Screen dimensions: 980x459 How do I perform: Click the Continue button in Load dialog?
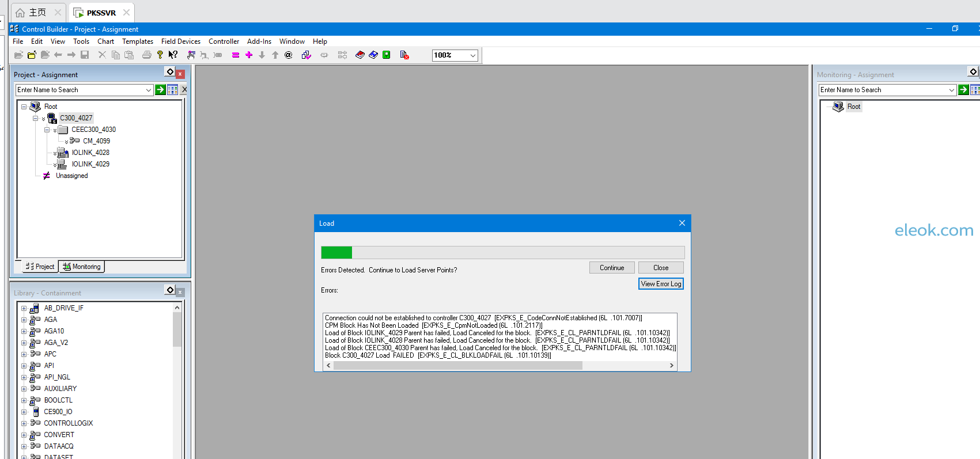point(612,268)
